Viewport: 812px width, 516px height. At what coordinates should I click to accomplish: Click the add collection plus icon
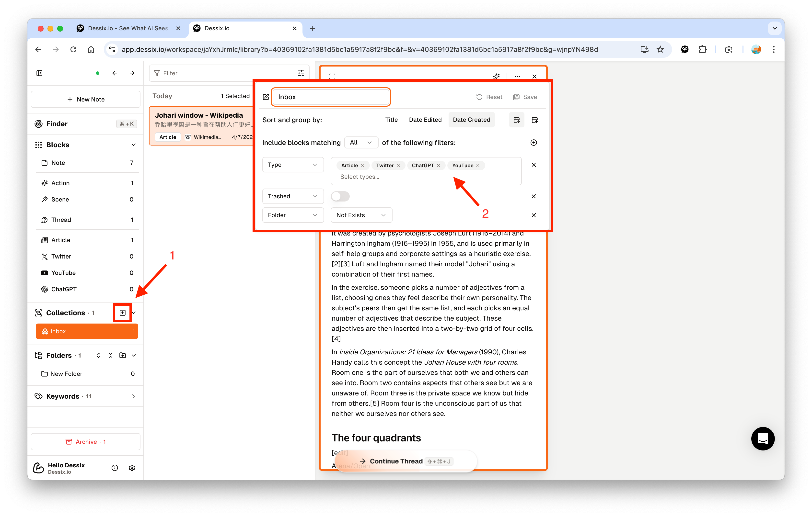click(x=122, y=313)
